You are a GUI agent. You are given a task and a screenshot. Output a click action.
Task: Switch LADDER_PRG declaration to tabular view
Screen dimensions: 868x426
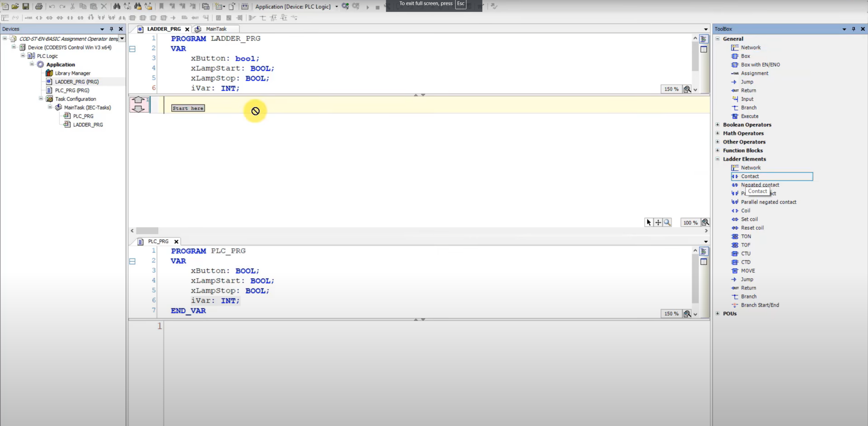704,50
